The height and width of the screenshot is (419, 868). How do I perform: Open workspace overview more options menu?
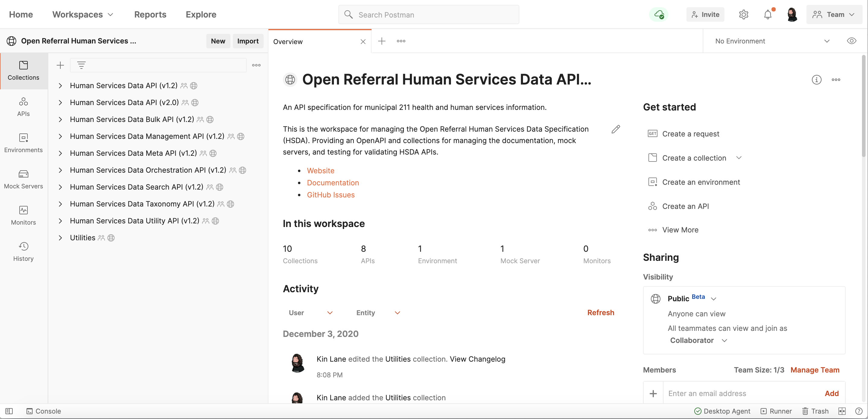coord(836,80)
